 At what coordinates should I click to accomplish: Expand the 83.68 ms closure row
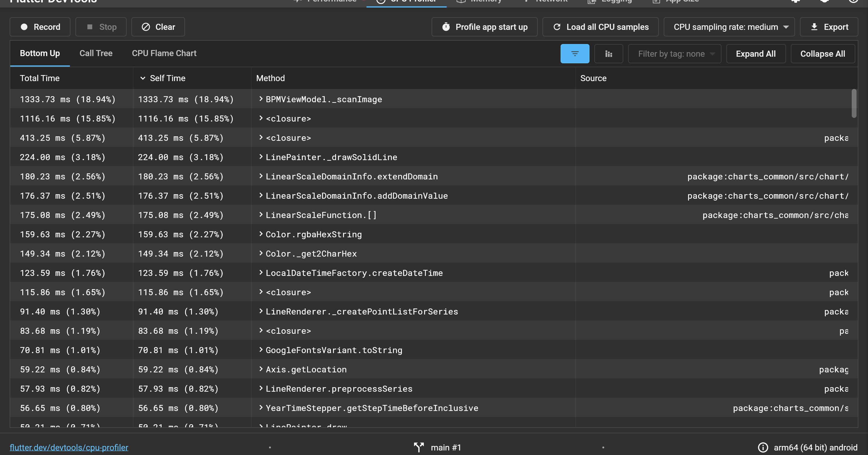tap(260, 330)
